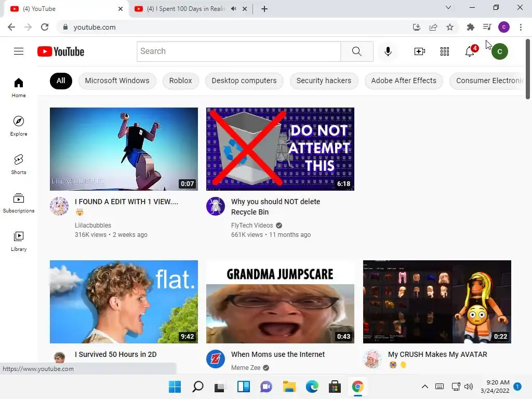Visit Meme Zee channel name
Image resolution: width=532 pixels, height=399 pixels.
(x=246, y=368)
